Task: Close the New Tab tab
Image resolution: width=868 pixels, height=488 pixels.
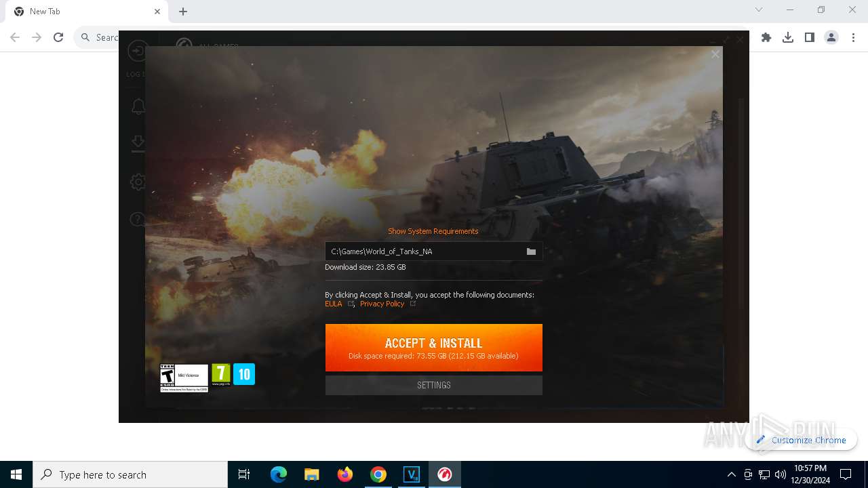Action: 157,12
